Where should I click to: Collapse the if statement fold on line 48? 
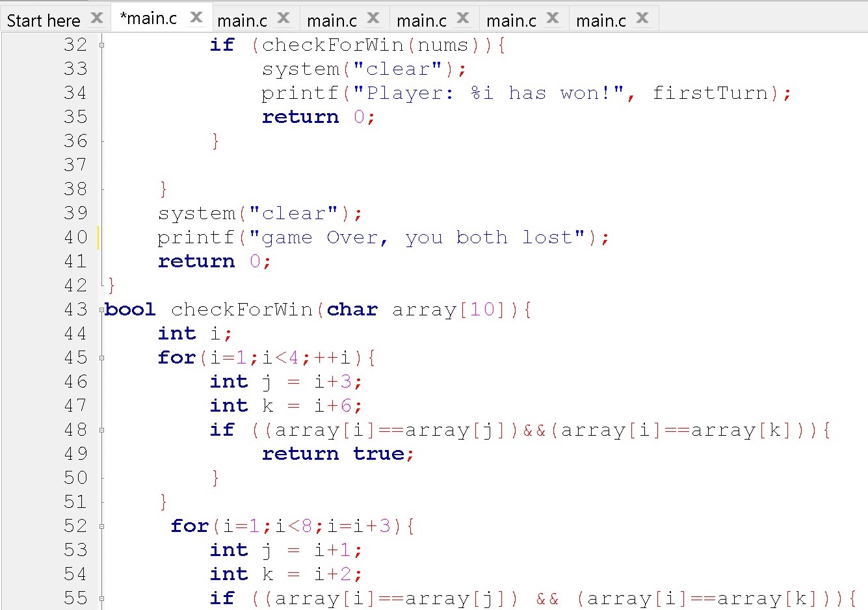[101, 430]
